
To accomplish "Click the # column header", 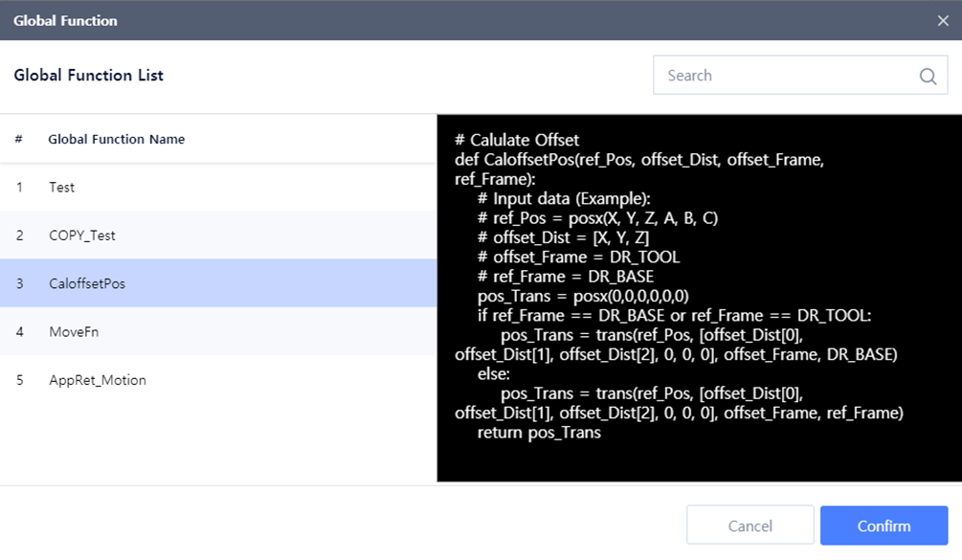I will [x=19, y=140].
